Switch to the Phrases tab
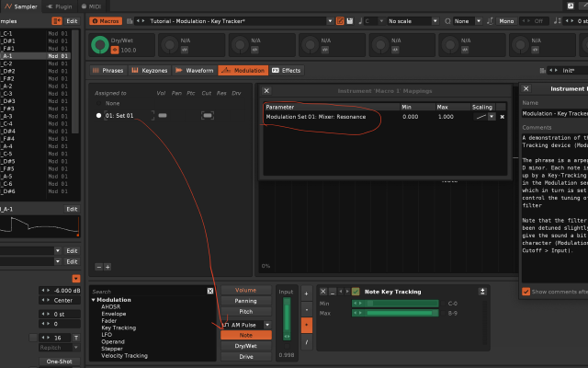Image resolution: width=588 pixels, height=368 pixels. [x=107, y=70]
